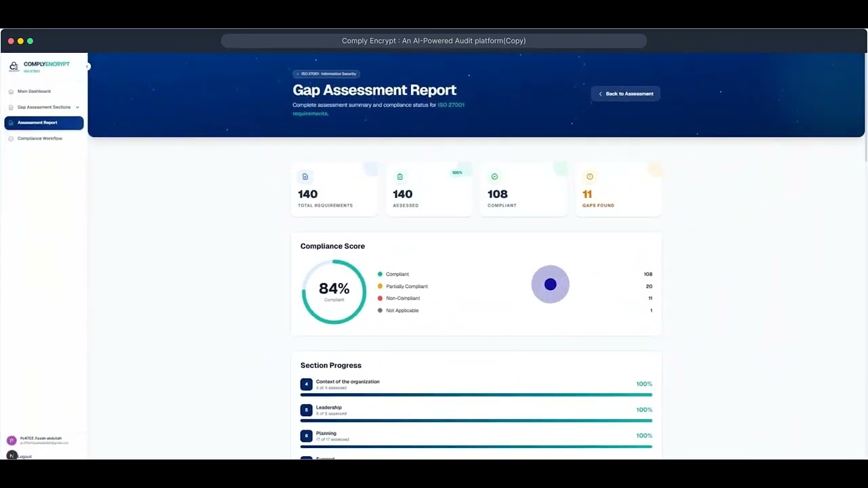Click the Leadership progress bar
Image resolution: width=868 pixels, height=488 pixels.
pyautogui.click(x=476, y=420)
